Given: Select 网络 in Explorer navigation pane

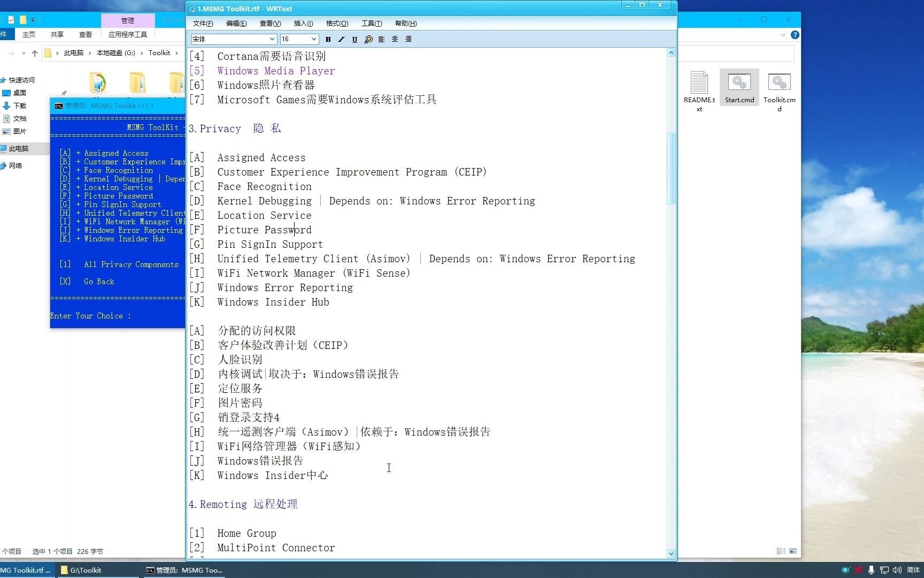Looking at the screenshot, I should (x=15, y=166).
